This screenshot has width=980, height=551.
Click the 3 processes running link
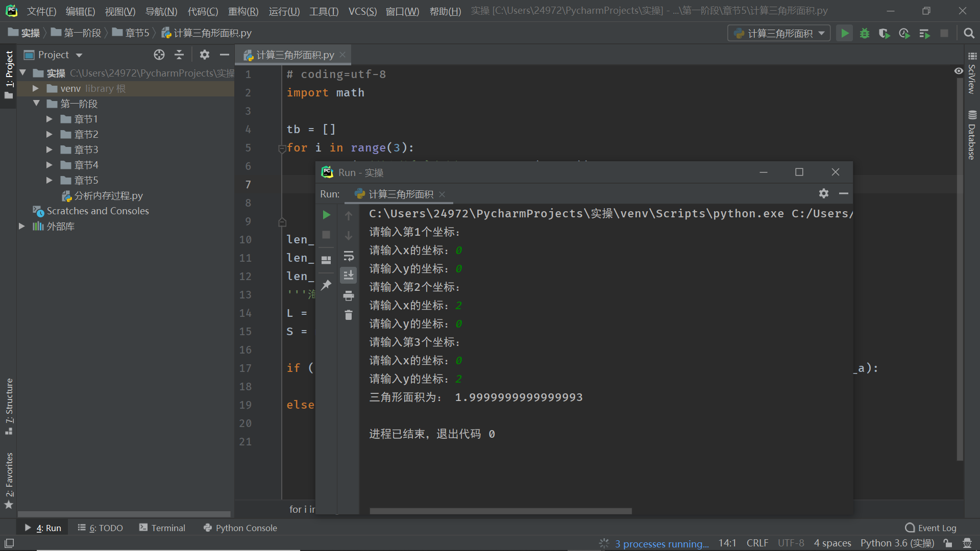[661, 543]
